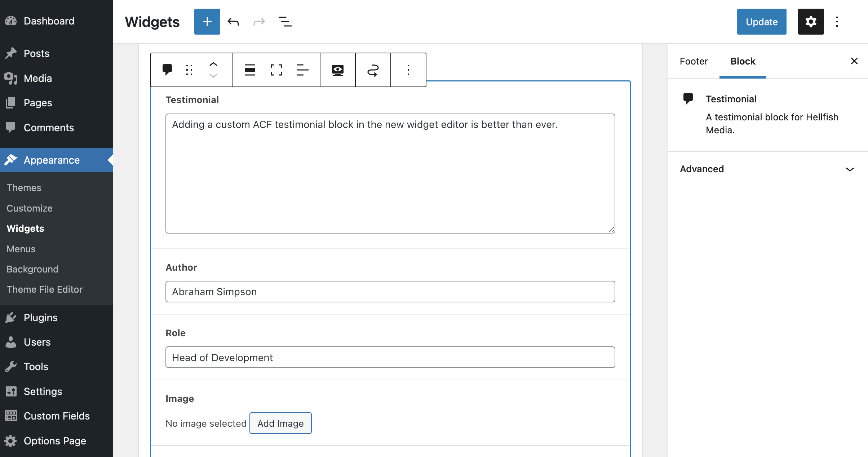The image size is (868, 457).
Task: Click the 'A testimonial block for Hellfish Media.' description
Action: click(x=772, y=124)
